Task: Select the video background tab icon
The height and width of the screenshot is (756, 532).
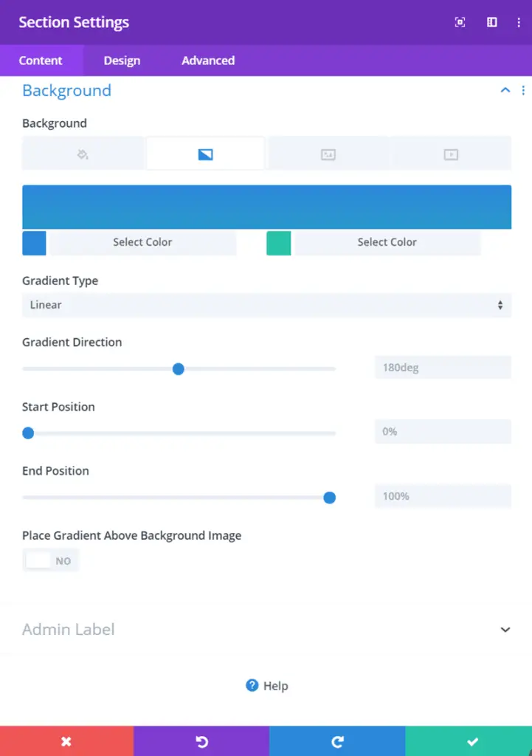Action: 451,154
